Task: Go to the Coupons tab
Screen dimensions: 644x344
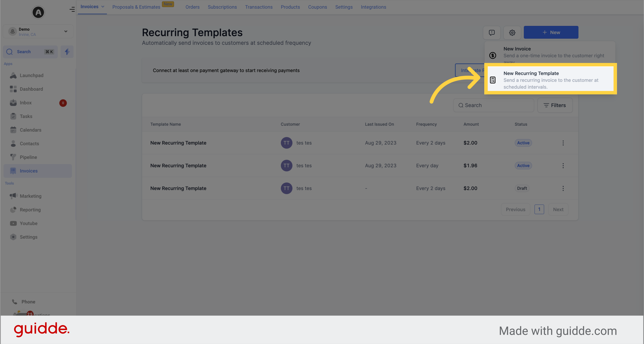Action: tap(317, 7)
